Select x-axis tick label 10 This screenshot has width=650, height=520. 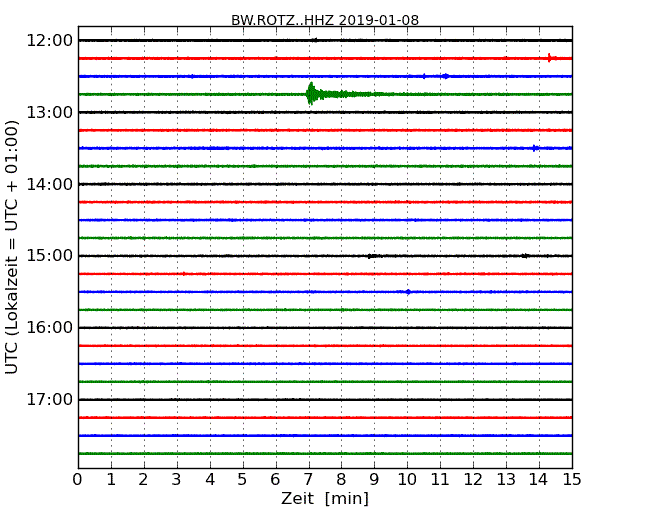(407, 480)
